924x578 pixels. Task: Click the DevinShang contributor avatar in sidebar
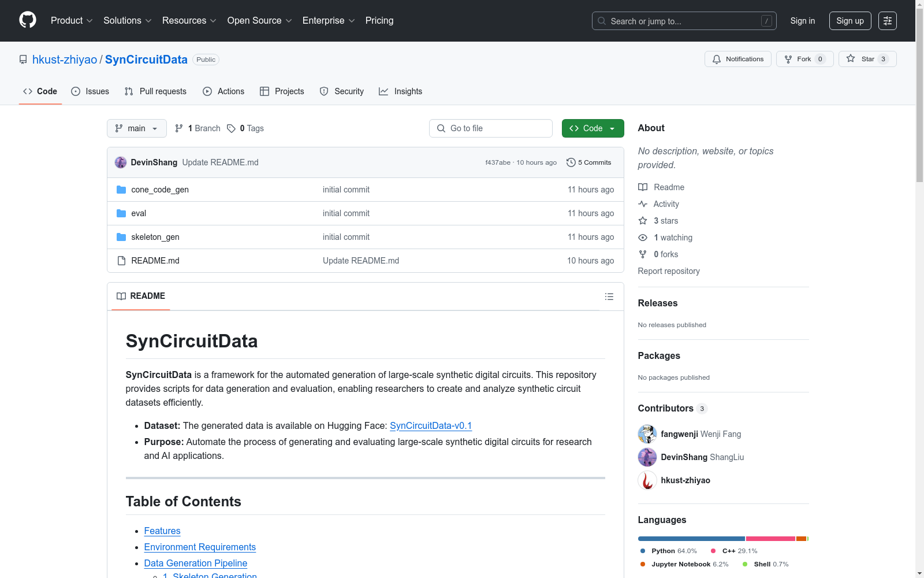[x=647, y=457]
